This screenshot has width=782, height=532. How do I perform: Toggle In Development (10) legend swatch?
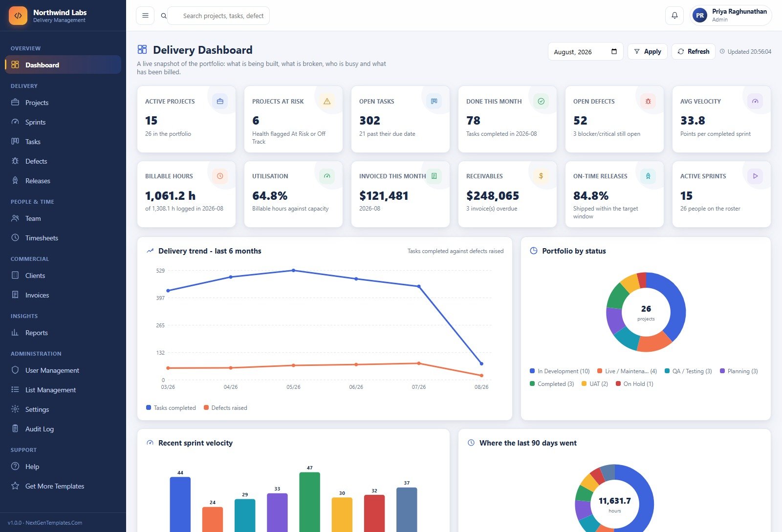(532, 371)
